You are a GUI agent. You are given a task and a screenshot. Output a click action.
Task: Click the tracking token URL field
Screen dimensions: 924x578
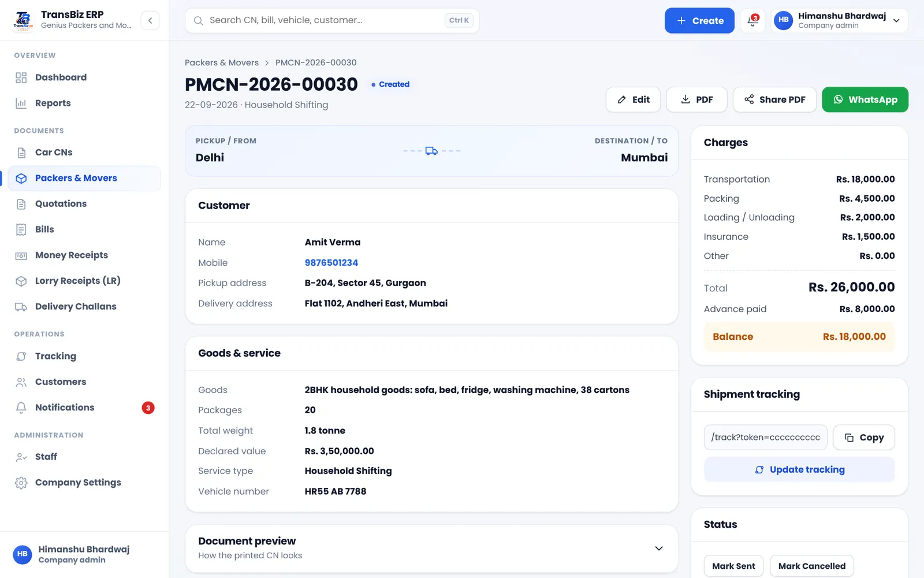click(x=766, y=438)
